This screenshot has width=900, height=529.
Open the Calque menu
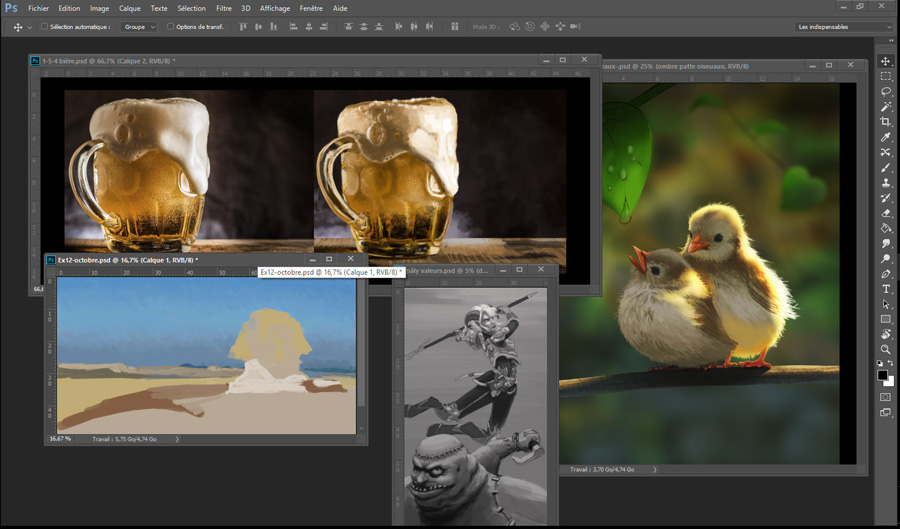click(130, 8)
